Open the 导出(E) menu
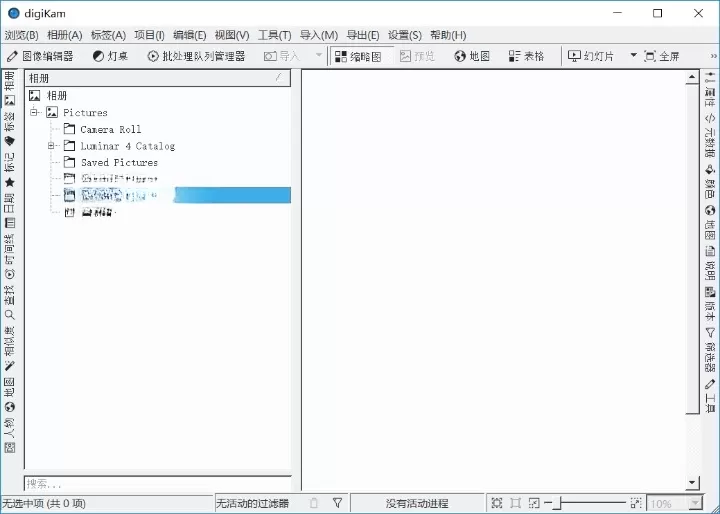Image resolution: width=720 pixels, height=514 pixels. pyautogui.click(x=363, y=35)
